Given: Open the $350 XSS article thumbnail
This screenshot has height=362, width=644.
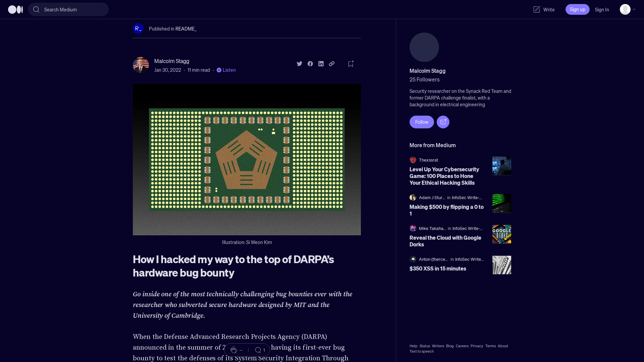Looking at the screenshot, I should [x=502, y=265].
